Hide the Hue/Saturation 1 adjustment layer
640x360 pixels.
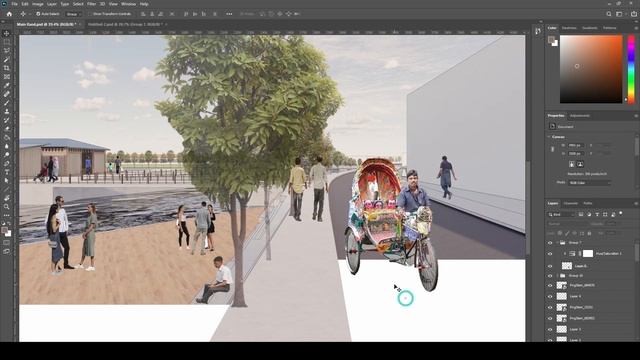click(x=550, y=254)
